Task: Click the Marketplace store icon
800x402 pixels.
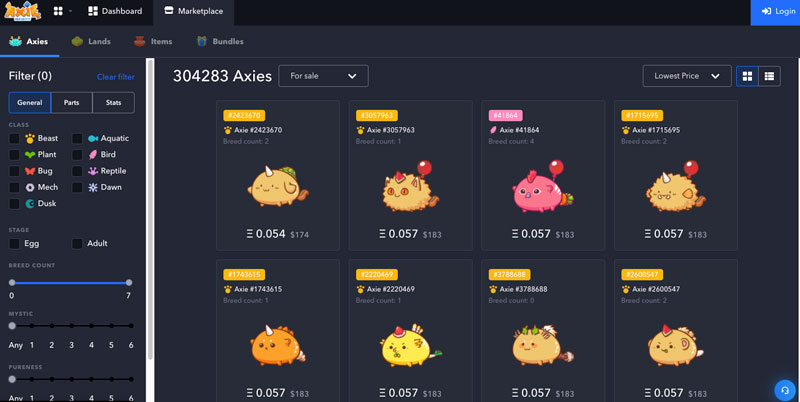Action: click(168, 11)
